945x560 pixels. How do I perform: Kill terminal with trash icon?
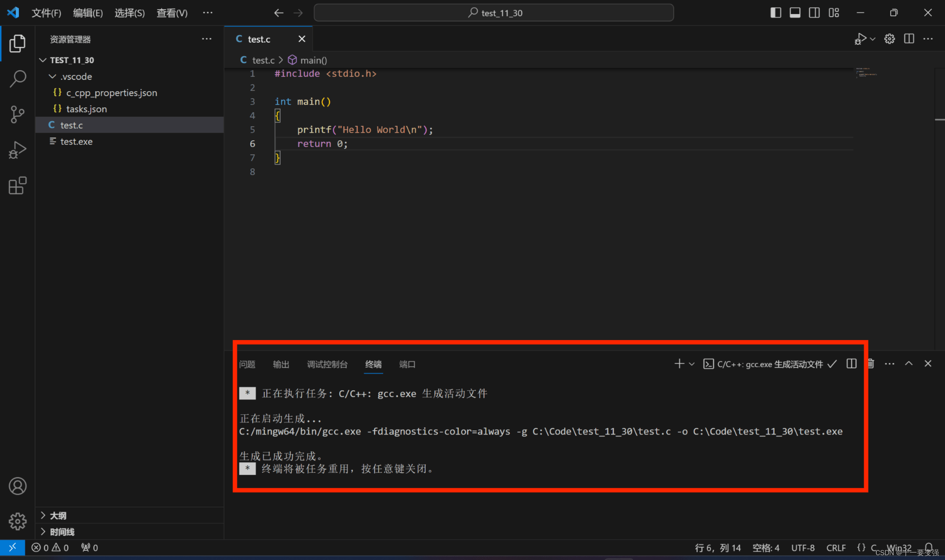pos(870,363)
